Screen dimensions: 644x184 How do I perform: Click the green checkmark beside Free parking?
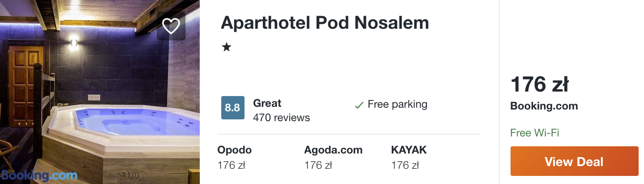[359, 105]
